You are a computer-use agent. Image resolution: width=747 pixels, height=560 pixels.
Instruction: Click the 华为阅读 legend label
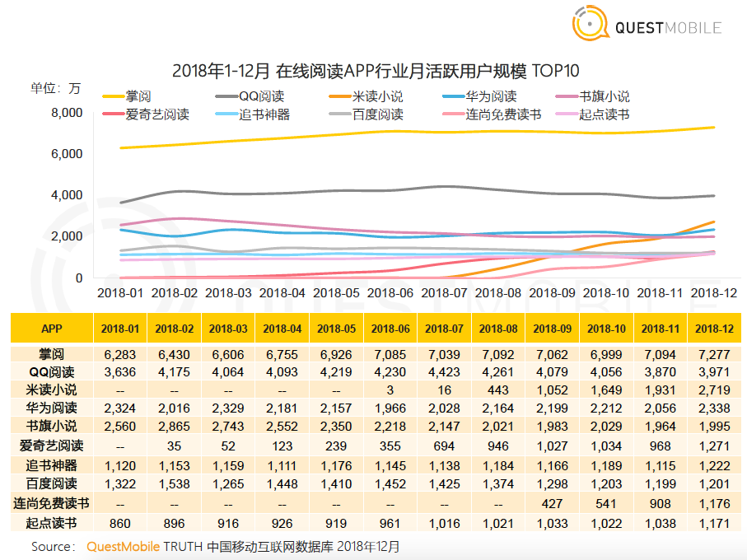[x=491, y=96]
